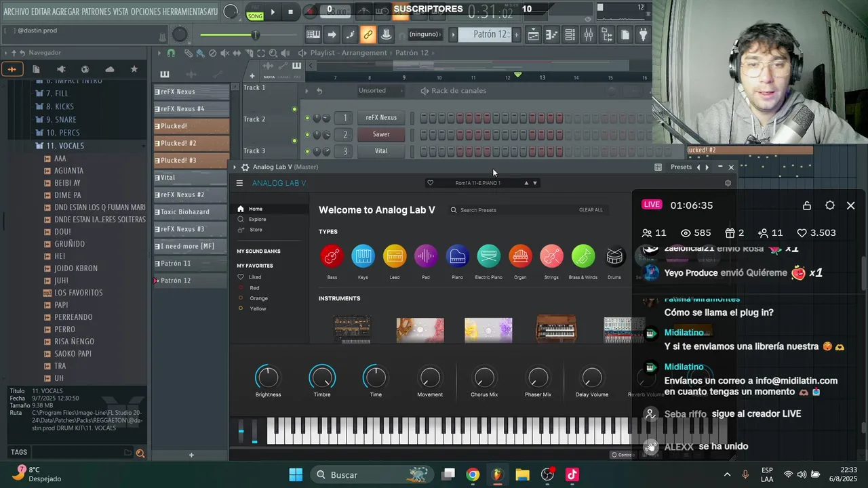Screen dimensions: 868x488
Task: Toggle first step of reFX Nexus sequencer
Action: click(x=424, y=118)
